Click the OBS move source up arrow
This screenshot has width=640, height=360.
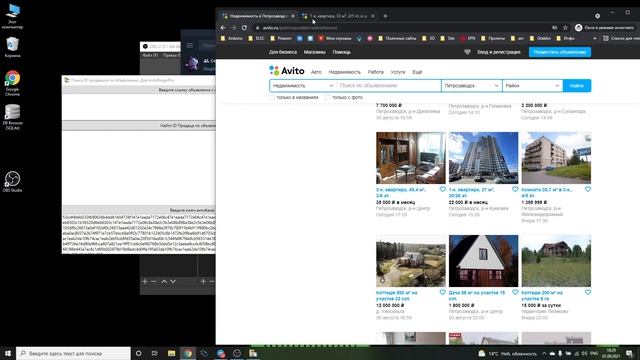[x=164, y=282]
